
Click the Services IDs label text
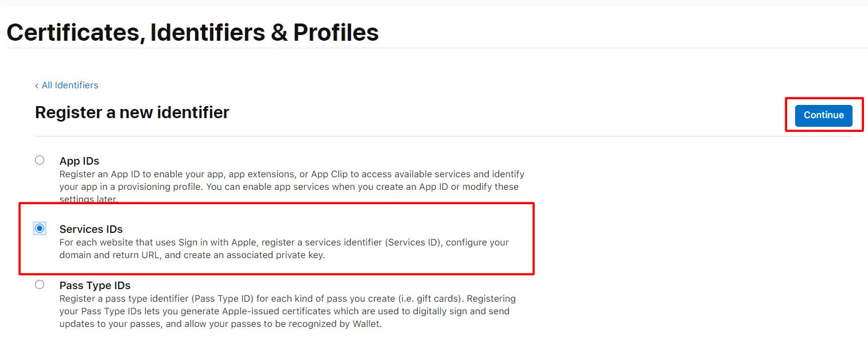click(91, 228)
